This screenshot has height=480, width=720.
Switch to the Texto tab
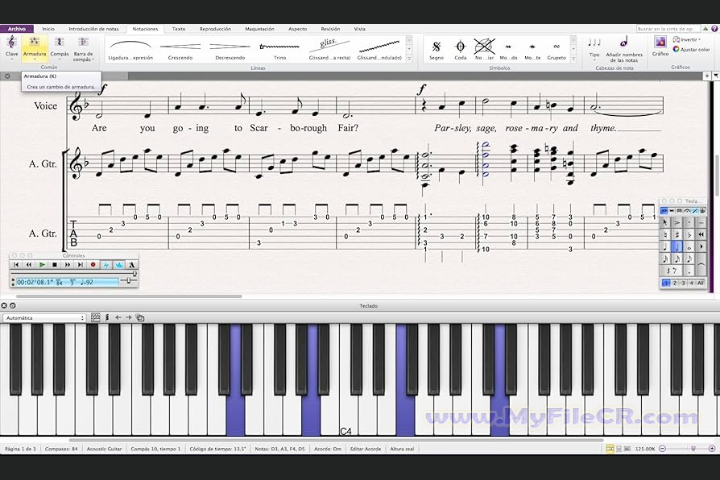click(179, 28)
